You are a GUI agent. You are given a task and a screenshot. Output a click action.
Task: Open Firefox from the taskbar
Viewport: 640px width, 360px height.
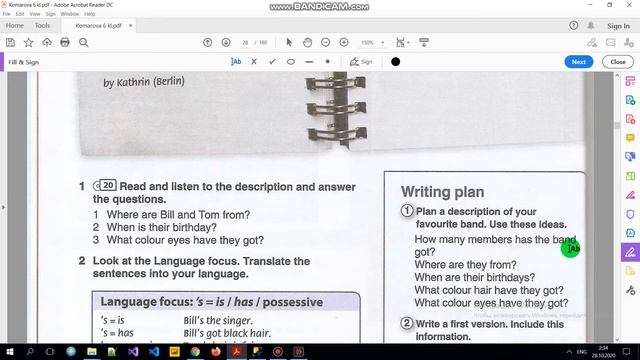pyautogui.click(x=216, y=351)
